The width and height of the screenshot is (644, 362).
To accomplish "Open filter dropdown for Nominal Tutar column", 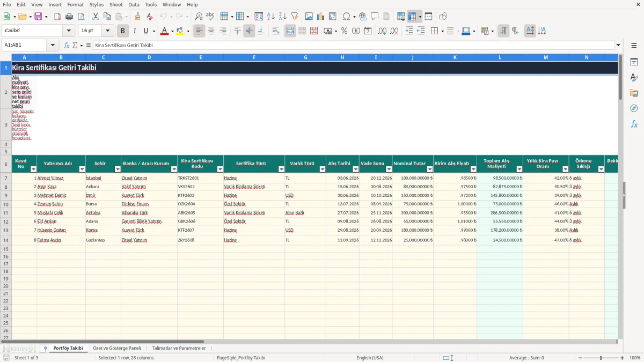I will click(430, 169).
